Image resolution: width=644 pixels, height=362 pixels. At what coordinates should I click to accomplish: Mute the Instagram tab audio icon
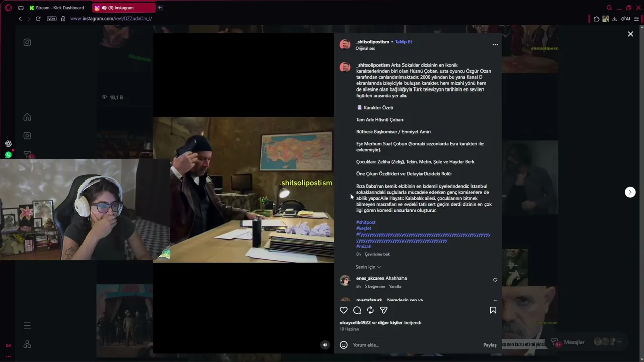click(104, 8)
